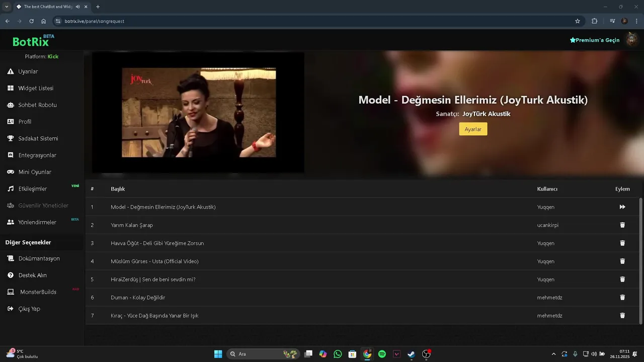
Task: Click the MonsterBuilds laptop icon
Action: 11,292
